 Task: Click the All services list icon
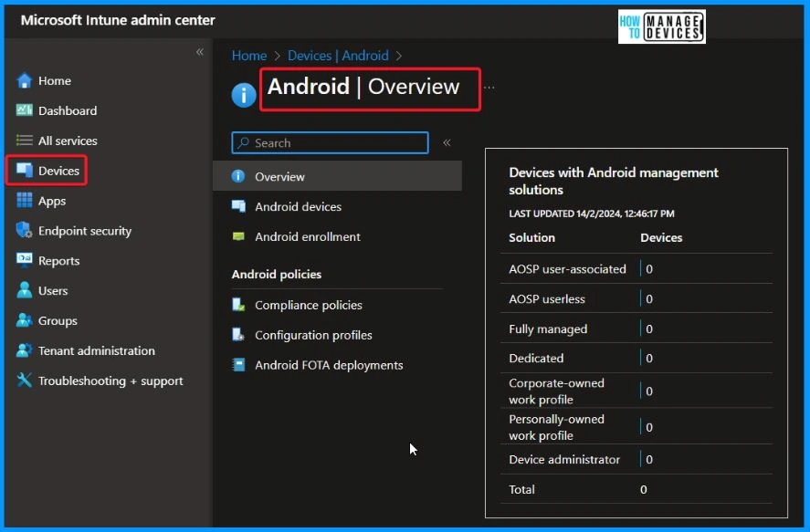coord(25,141)
